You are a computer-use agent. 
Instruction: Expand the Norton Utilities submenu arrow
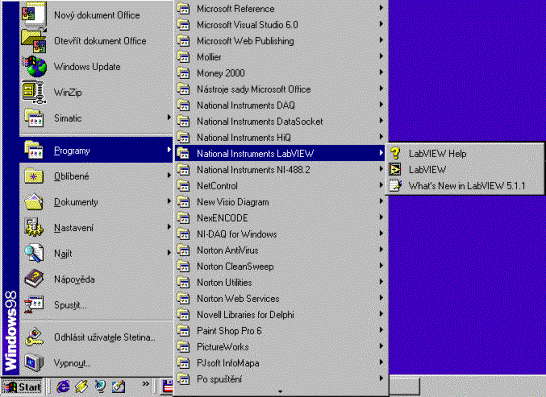point(381,281)
